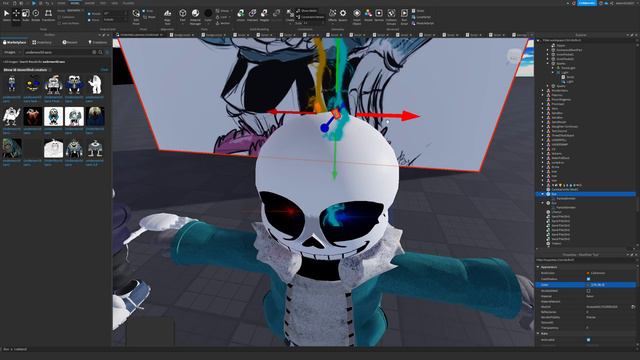Activate the Rotate tool

pyautogui.click(x=36, y=16)
